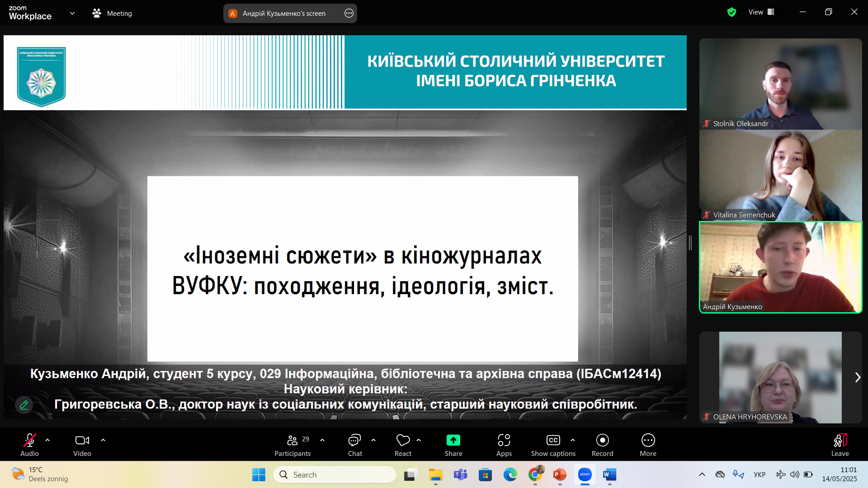
Task: Click the Leave meeting button
Action: 840,445
